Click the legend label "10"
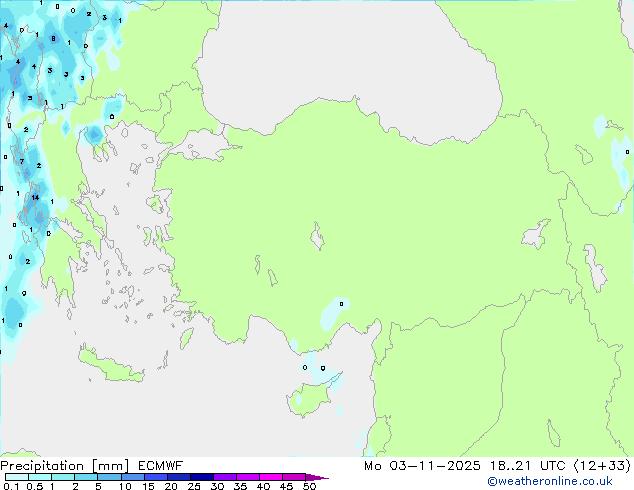The width and height of the screenshot is (634, 490). click(x=125, y=486)
